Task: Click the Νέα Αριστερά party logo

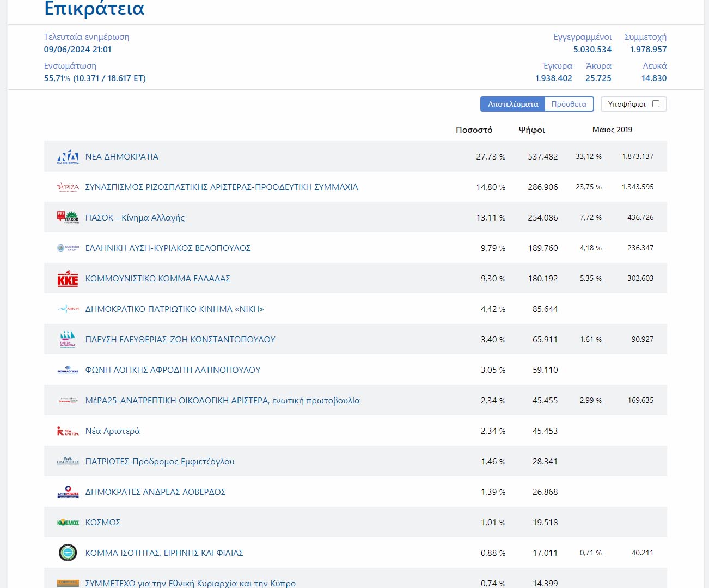Action: pyautogui.click(x=68, y=431)
